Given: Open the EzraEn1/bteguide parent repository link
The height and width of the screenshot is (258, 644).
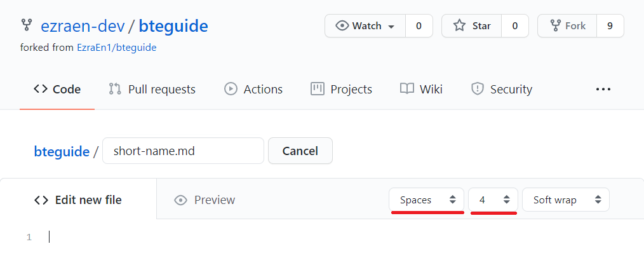Looking at the screenshot, I should pyautogui.click(x=117, y=48).
